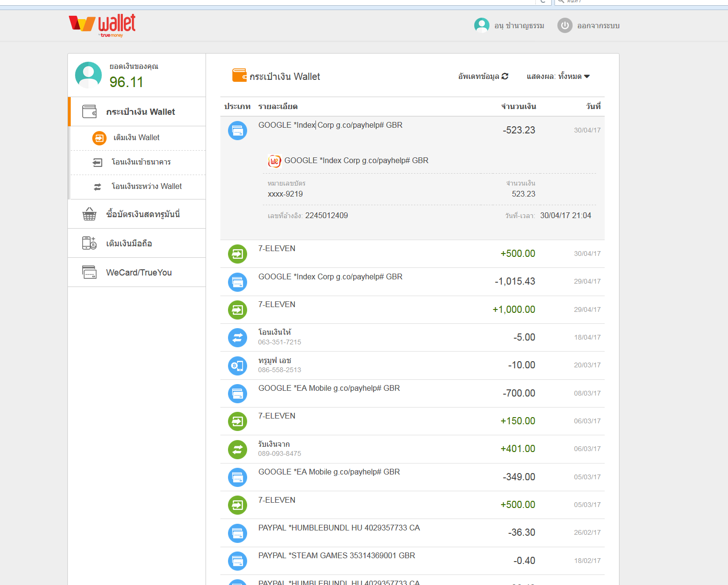
Task: Expand the โอนเงินให้ 063-351-7215 row
Action: 413,338
